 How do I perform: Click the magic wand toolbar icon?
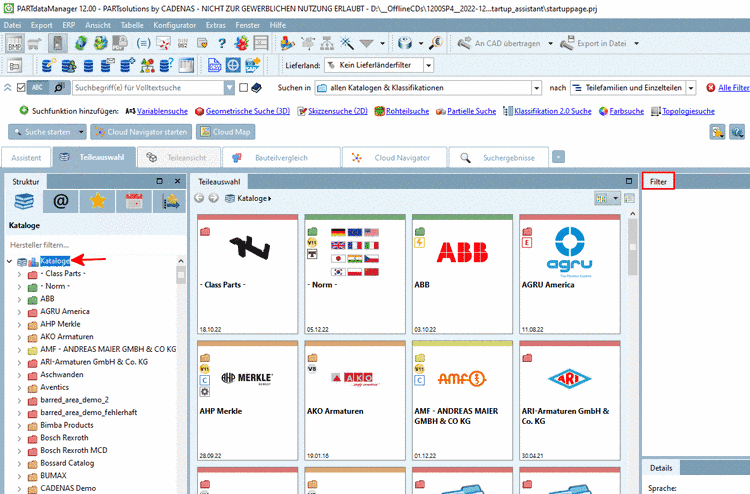pyautogui.click(x=347, y=44)
